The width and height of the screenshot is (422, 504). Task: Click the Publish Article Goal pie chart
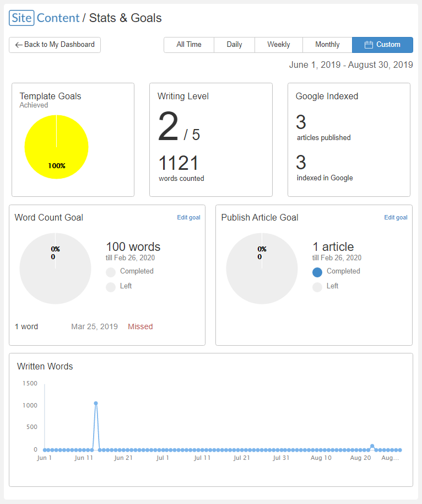[262, 269]
